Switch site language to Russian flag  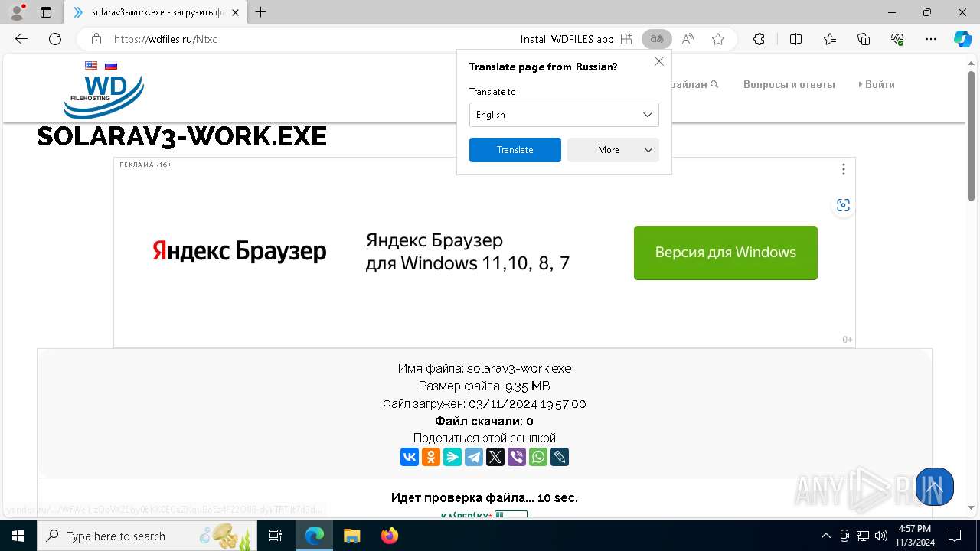tap(111, 66)
